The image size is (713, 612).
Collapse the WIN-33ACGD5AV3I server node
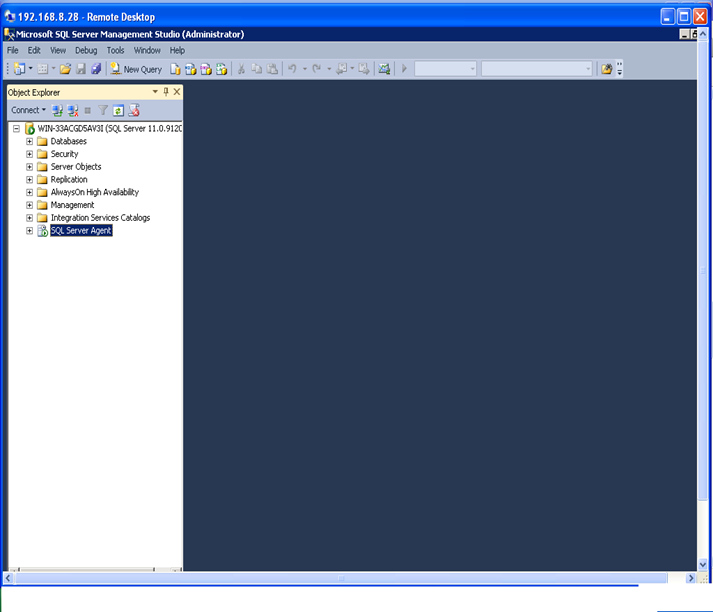[x=16, y=129]
